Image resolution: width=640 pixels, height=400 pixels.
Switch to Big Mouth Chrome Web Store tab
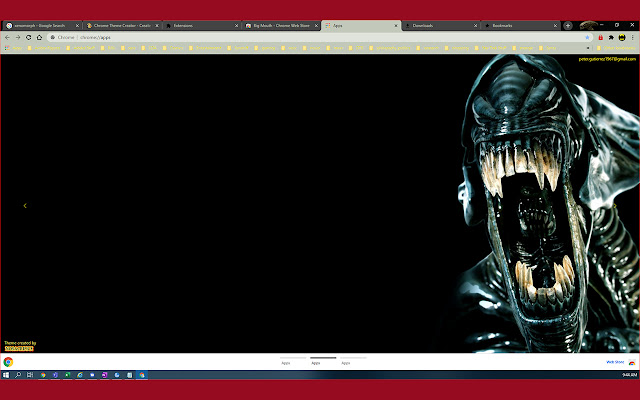pyautogui.click(x=280, y=25)
